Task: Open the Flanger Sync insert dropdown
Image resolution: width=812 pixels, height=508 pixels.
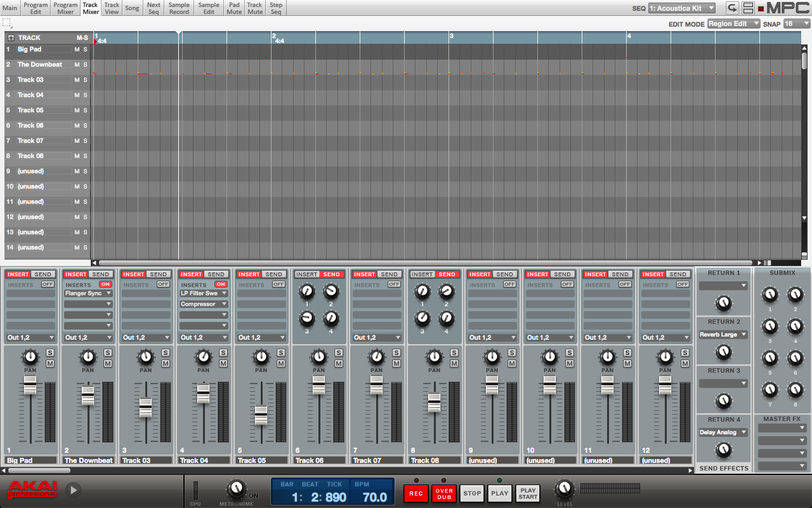Action: 88,293
